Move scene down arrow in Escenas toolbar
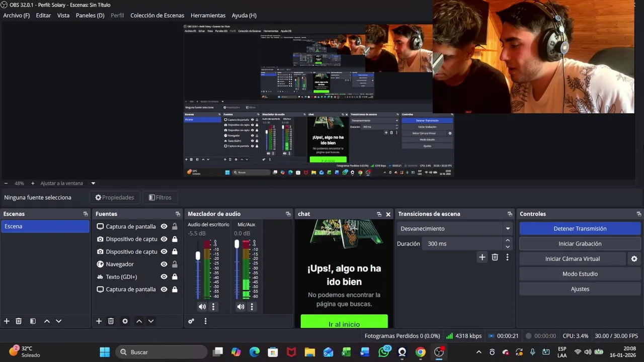 58,321
